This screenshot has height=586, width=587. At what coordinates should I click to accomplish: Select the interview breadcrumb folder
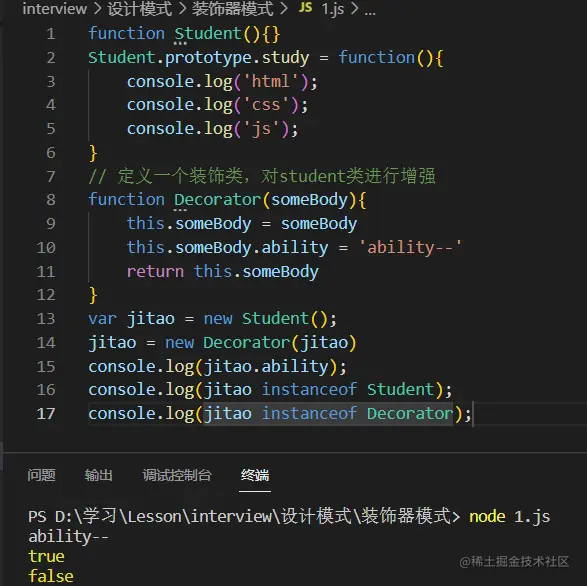[55, 8]
